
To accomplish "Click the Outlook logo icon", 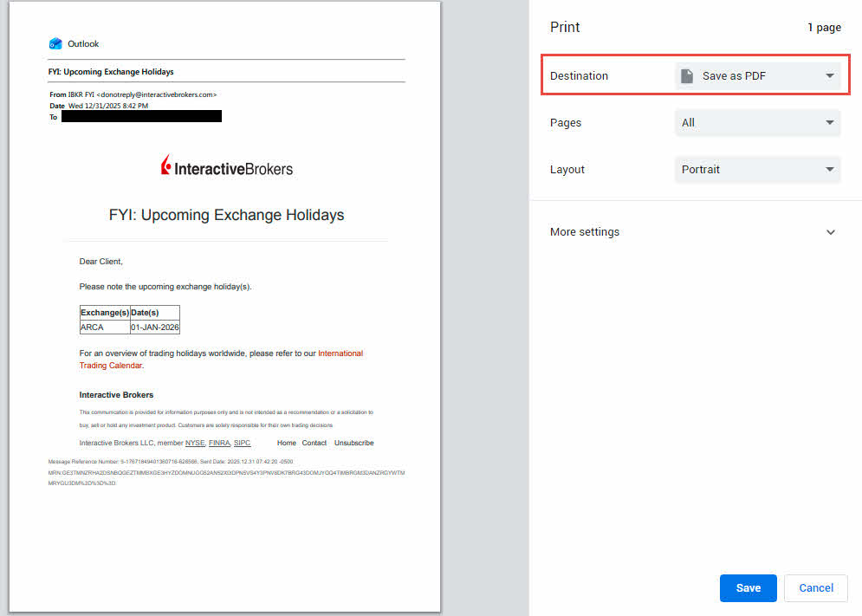I will (x=54, y=43).
